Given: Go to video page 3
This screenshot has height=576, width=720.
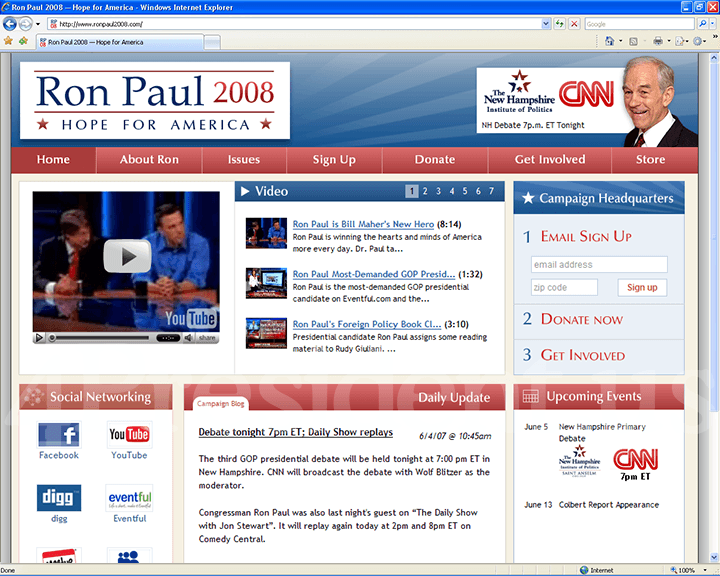Looking at the screenshot, I should point(439,191).
